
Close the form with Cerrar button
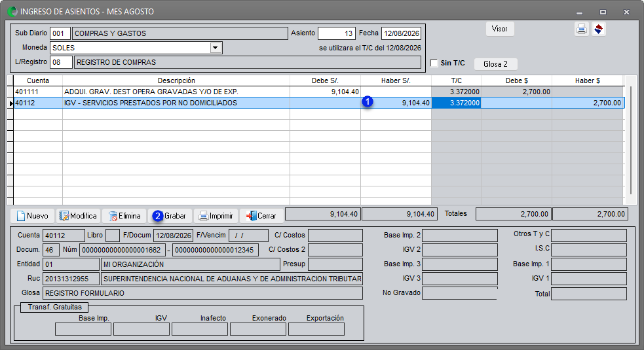point(261,216)
